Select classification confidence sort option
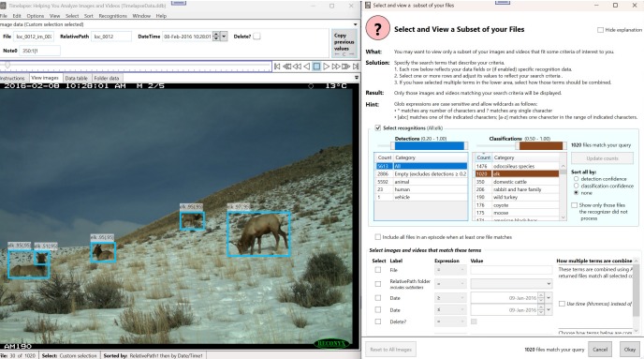 [577, 186]
